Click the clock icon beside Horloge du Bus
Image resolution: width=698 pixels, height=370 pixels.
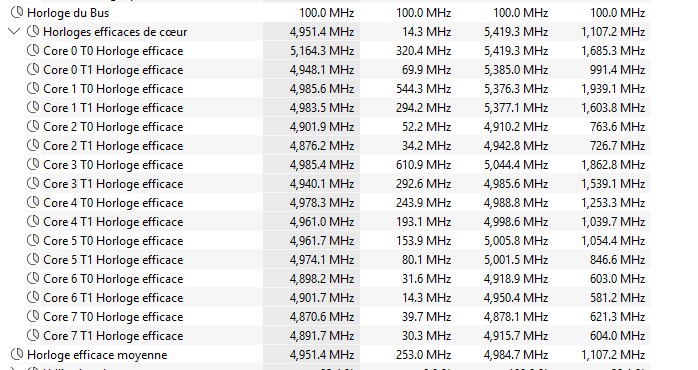17,12
